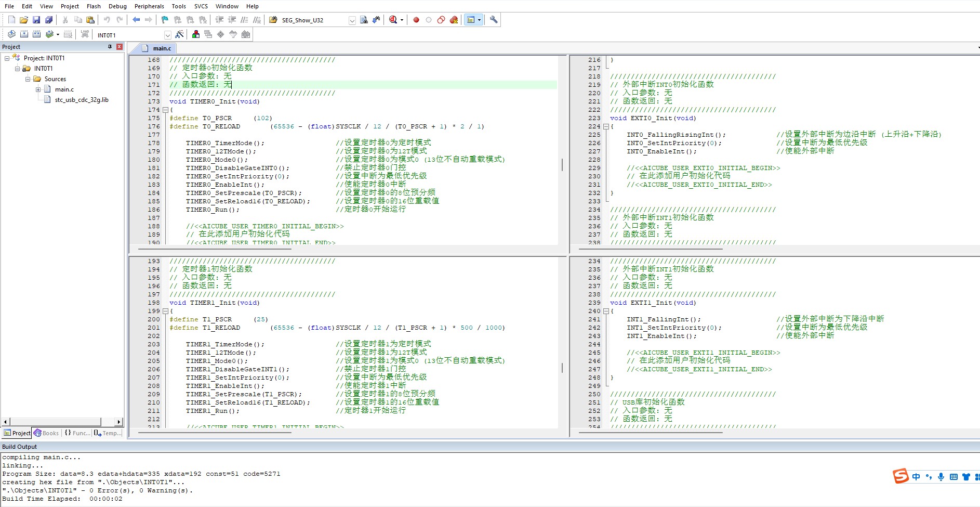Open the Flash menu
Image resolution: width=980 pixels, height=507 pixels.
pyautogui.click(x=94, y=6)
